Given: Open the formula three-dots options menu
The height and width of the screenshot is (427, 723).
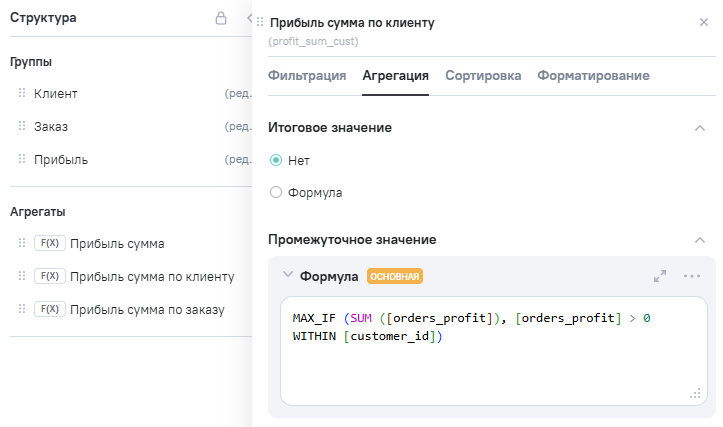Looking at the screenshot, I should coord(691,276).
